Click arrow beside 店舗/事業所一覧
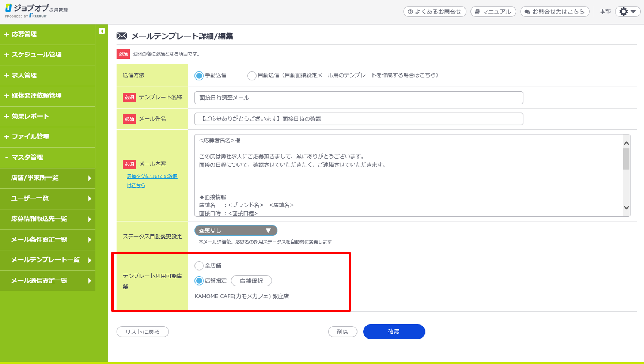Viewport: 644px width, 364px height. [89, 178]
